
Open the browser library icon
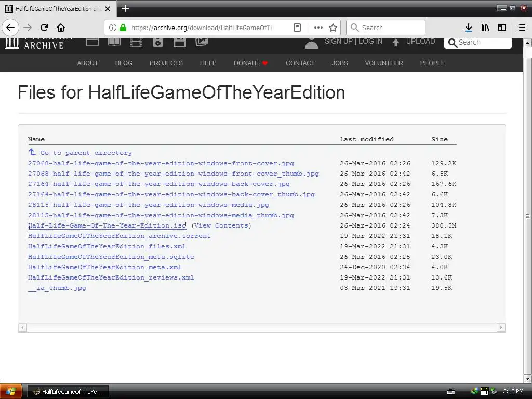(485, 28)
